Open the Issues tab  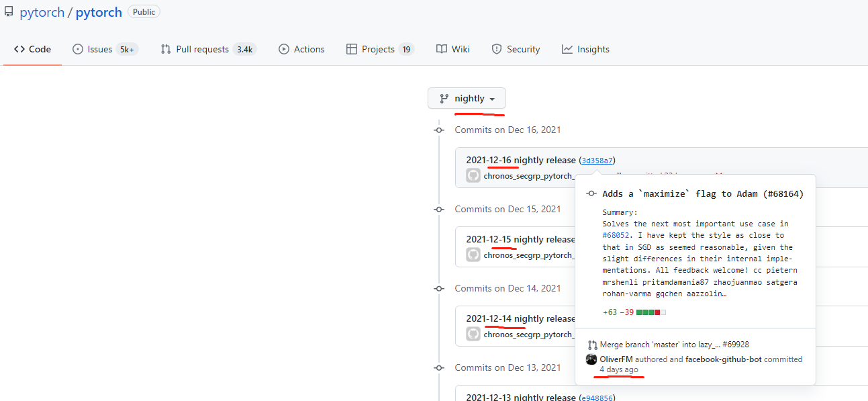105,49
